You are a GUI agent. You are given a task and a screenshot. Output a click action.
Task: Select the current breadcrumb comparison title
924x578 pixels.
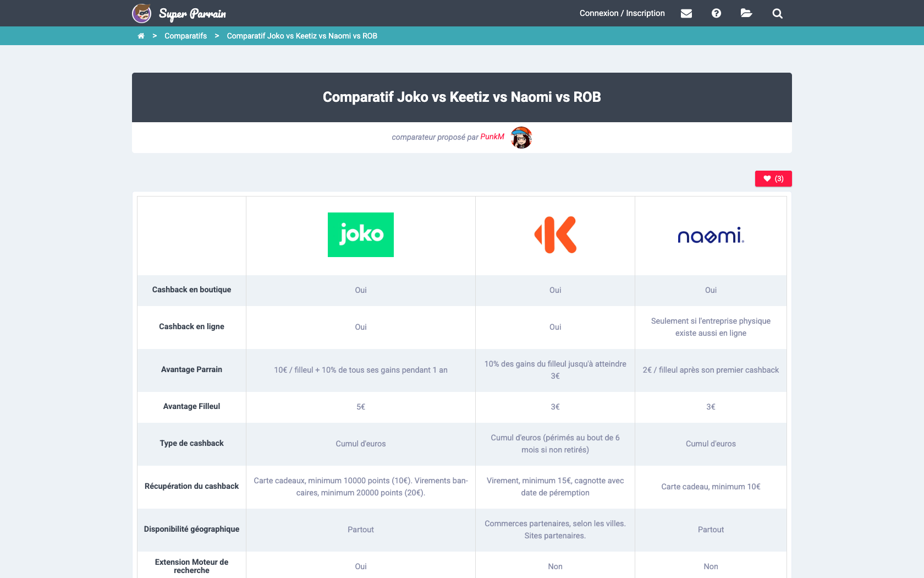pyautogui.click(x=301, y=36)
